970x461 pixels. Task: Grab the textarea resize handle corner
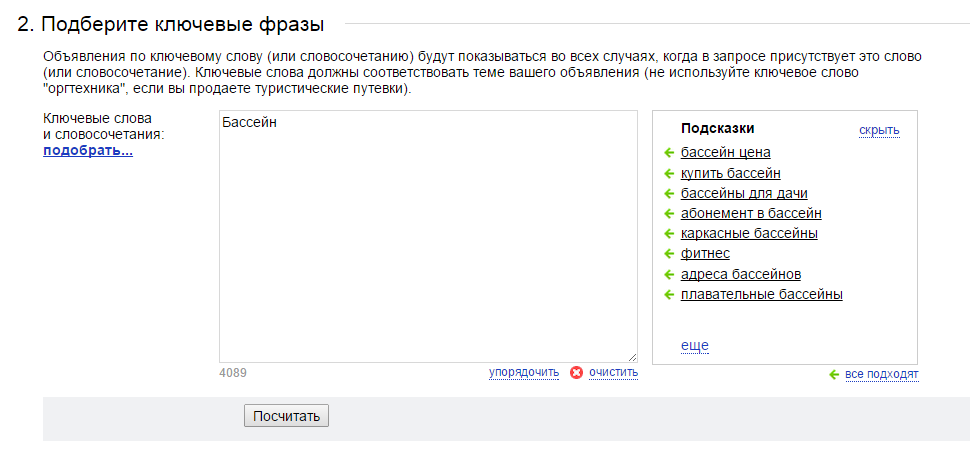(x=632, y=357)
